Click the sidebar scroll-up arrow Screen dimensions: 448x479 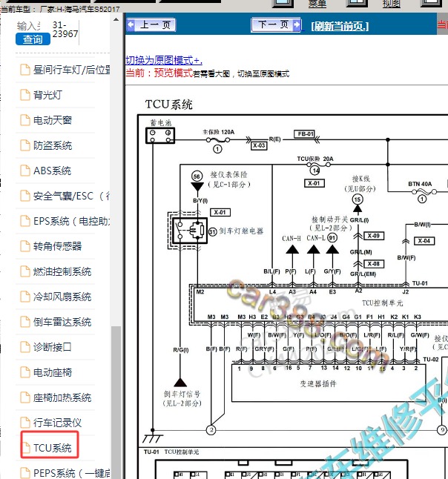116,19
